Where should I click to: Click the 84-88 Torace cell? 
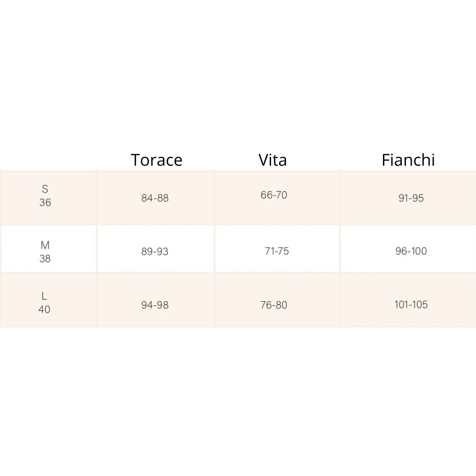click(x=155, y=198)
